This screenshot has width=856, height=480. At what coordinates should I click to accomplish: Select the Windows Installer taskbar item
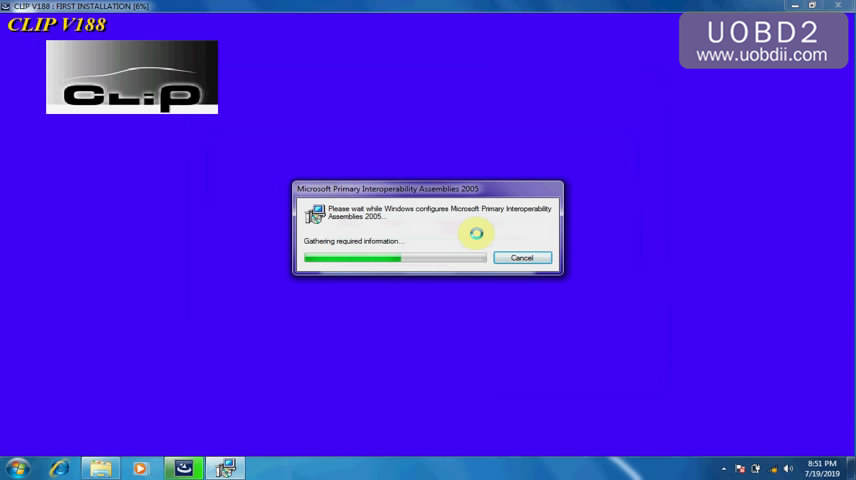[x=226, y=467]
